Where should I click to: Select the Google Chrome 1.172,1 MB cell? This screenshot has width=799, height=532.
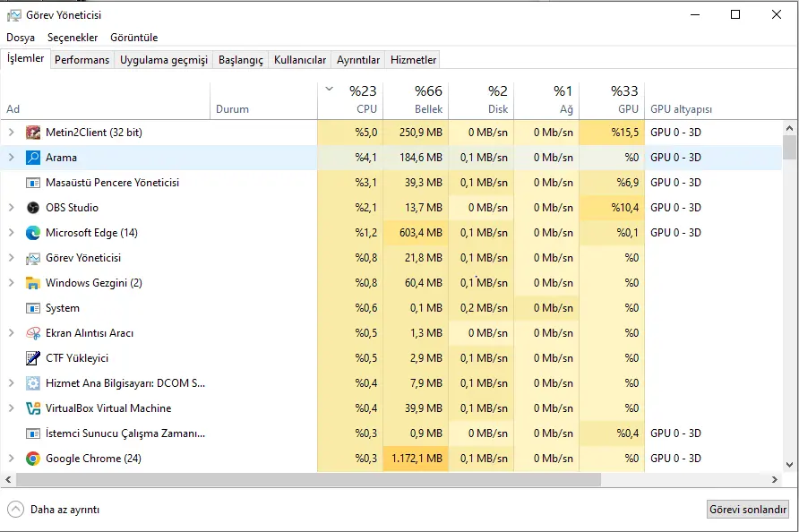[416, 459]
